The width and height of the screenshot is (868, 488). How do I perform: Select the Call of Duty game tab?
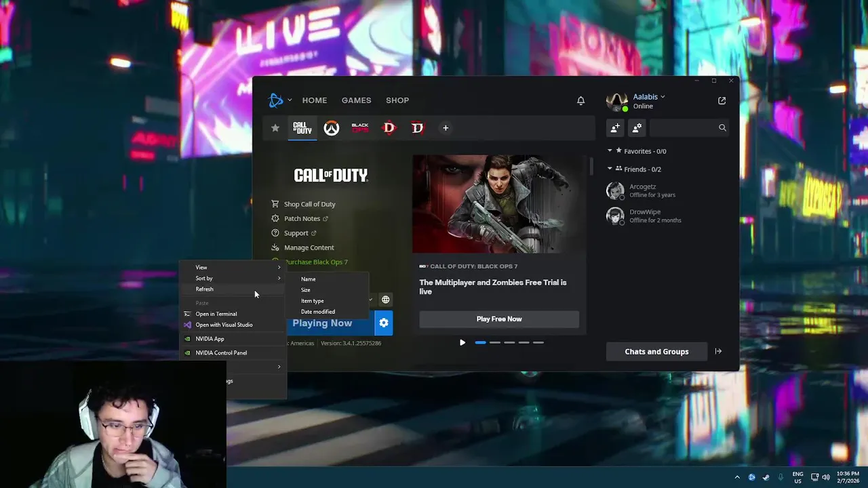click(302, 127)
